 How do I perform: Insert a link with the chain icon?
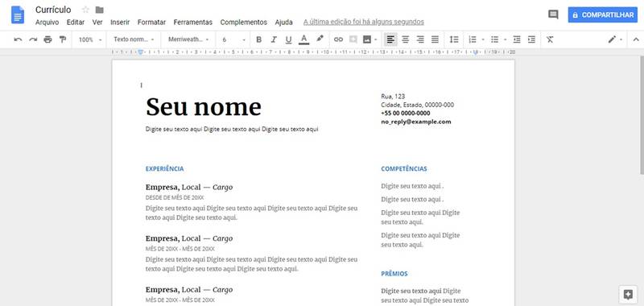tap(338, 39)
